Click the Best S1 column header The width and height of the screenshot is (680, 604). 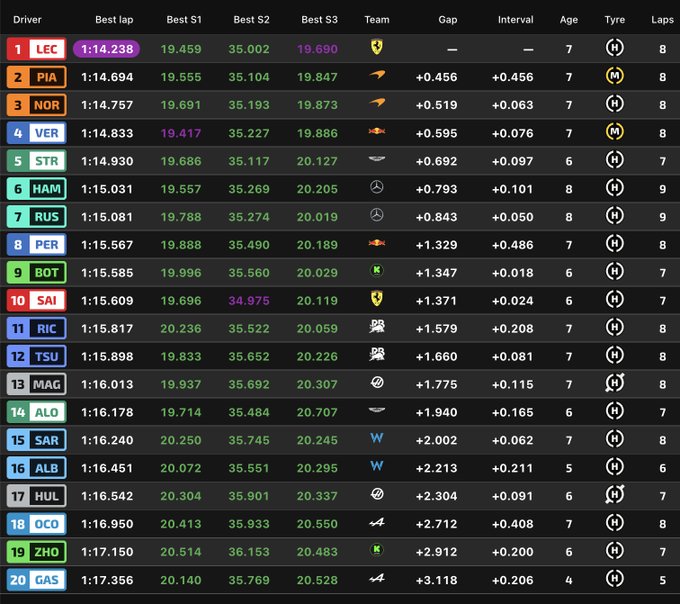pyautogui.click(x=184, y=20)
